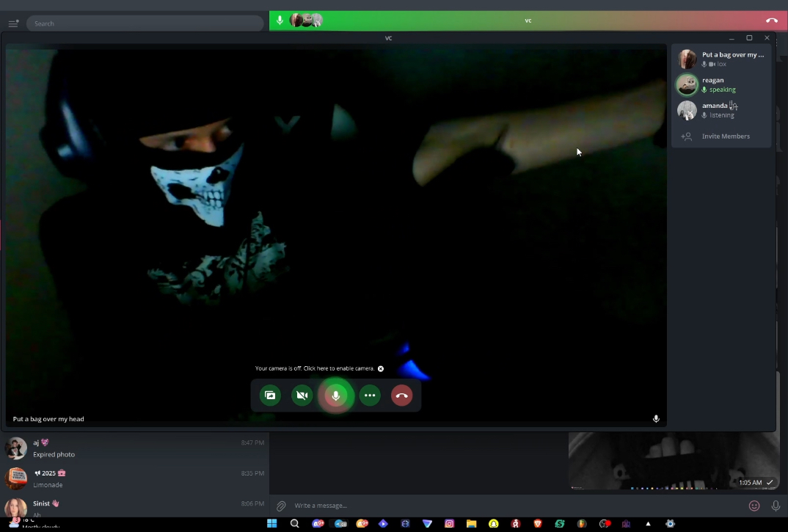Click aj's avatar in chat list
This screenshot has height=532, width=788.
click(15, 448)
